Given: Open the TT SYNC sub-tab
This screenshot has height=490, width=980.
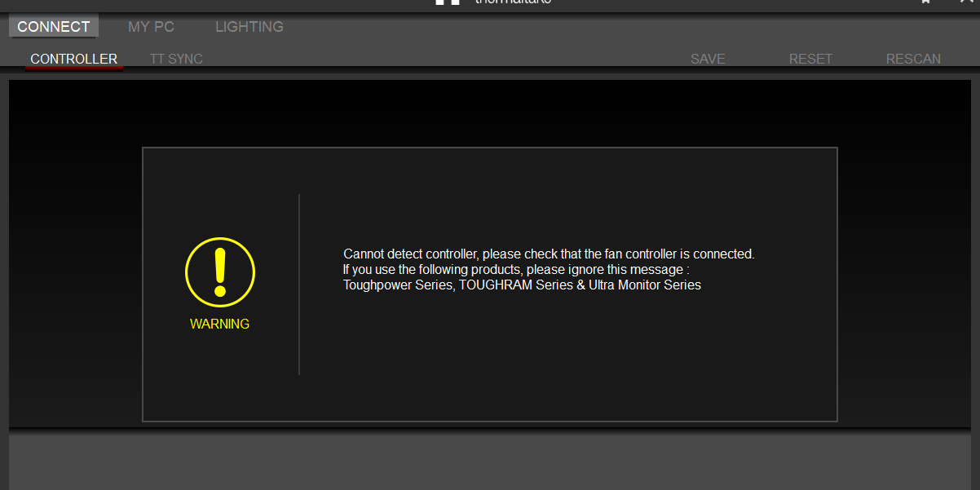Looking at the screenshot, I should (176, 59).
